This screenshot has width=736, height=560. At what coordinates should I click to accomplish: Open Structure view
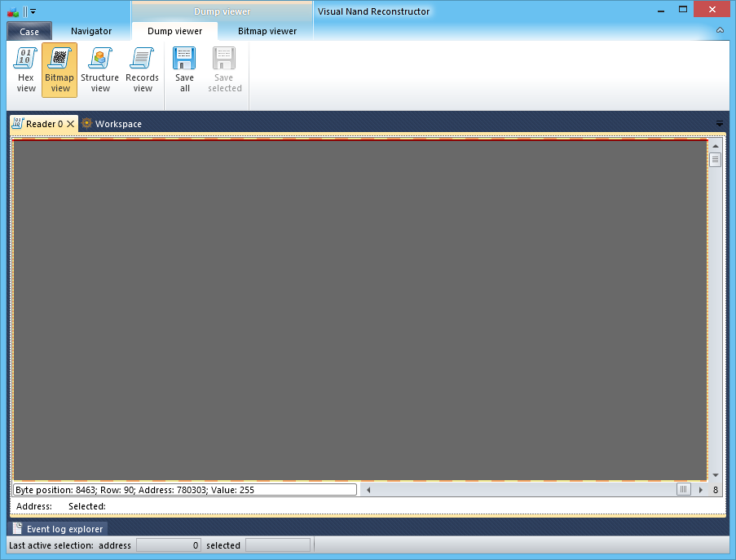(99, 70)
